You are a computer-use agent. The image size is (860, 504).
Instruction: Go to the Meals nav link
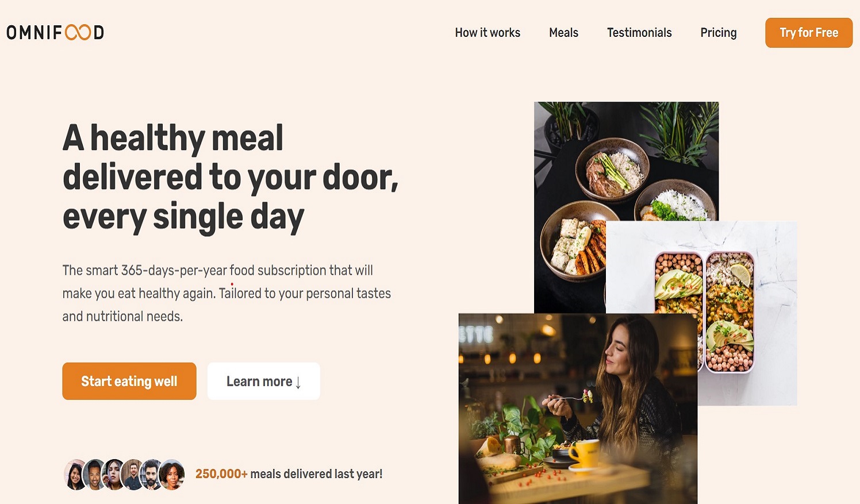[x=563, y=33]
